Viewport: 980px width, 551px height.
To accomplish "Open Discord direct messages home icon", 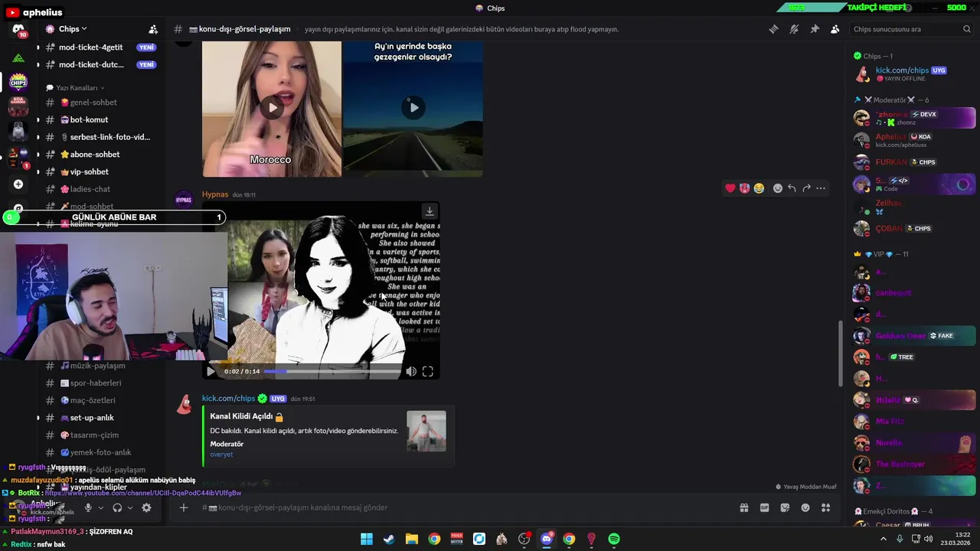I will tap(18, 30).
